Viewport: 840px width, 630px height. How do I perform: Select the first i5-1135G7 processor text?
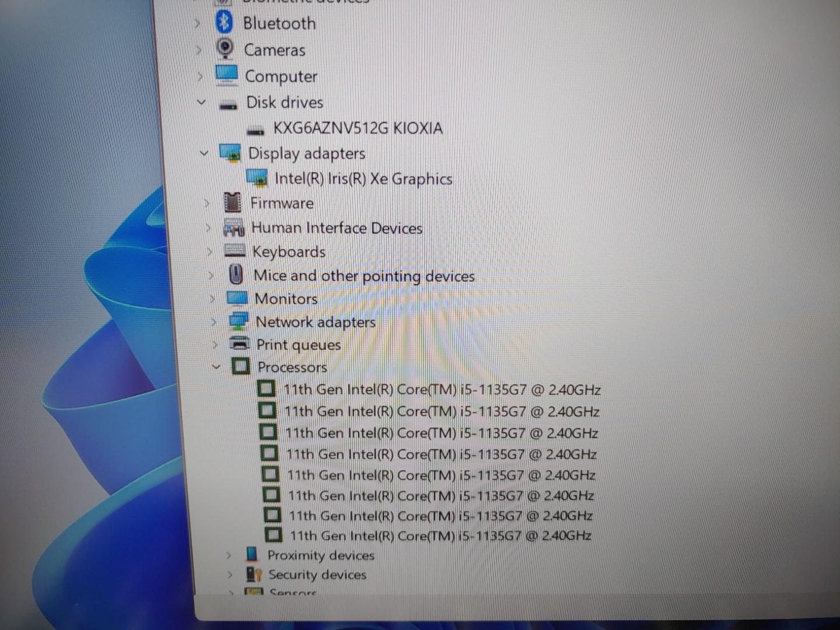(x=442, y=389)
